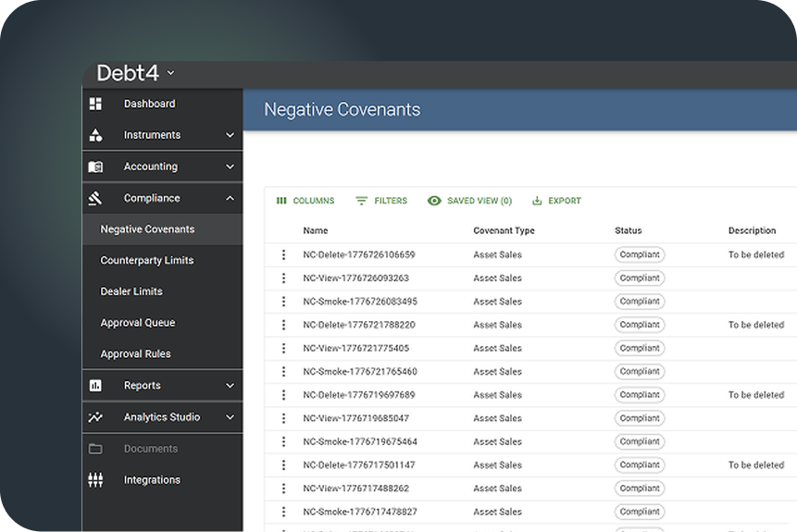Open row menu for NC-Delete-1776719697689
The height and width of the screenshot is (532, 797).
coord(283,395)
